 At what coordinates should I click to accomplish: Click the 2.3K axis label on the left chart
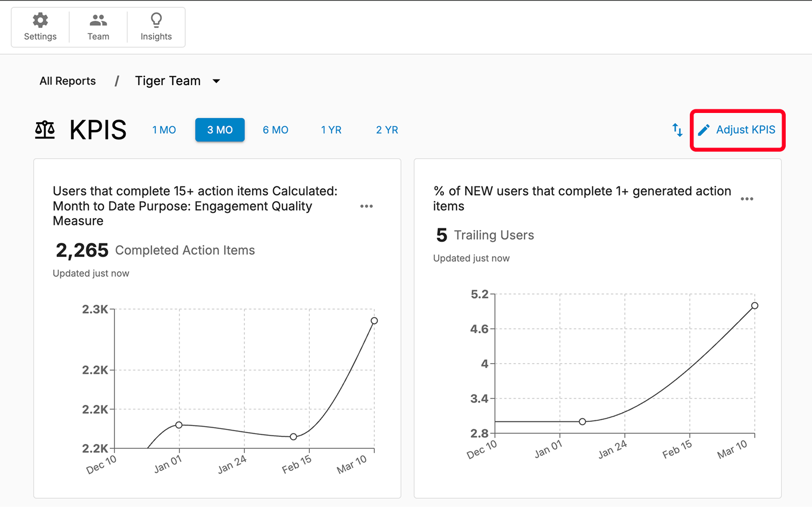click(95, 309)
